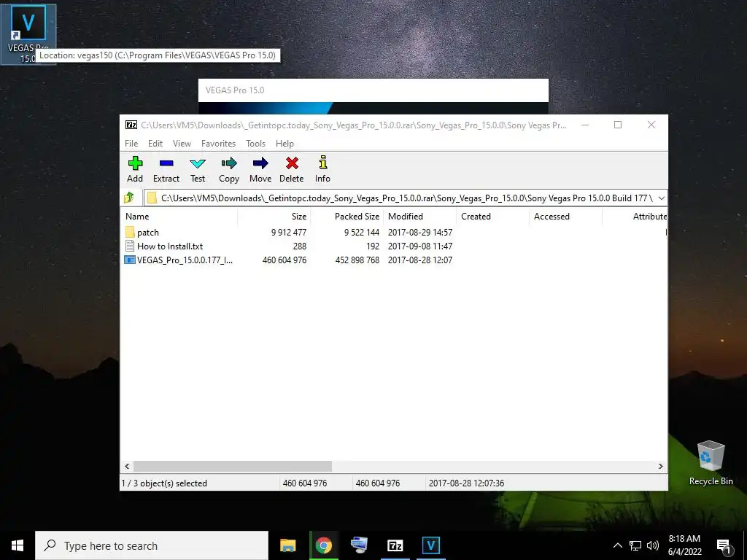Open the VEGAS Pro 15.0 desktop shortcut
The width and height of the screenshot is (747, 560).
(x=28, y=34)
